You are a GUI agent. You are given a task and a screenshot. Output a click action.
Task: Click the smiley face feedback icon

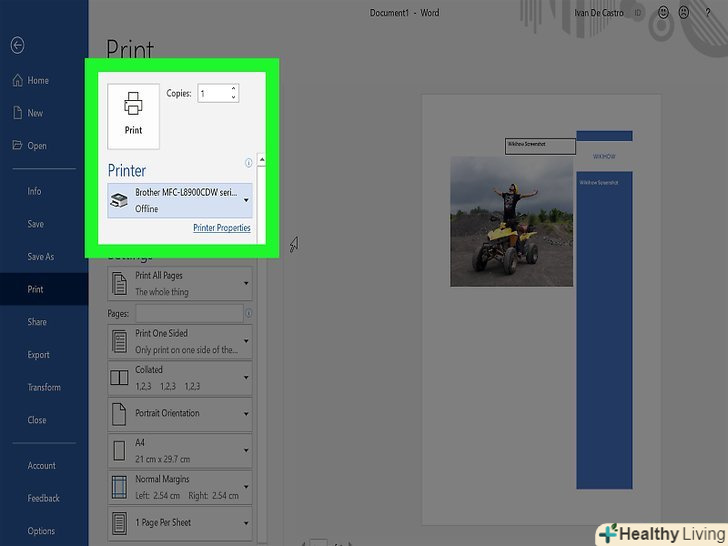[663, 13]
